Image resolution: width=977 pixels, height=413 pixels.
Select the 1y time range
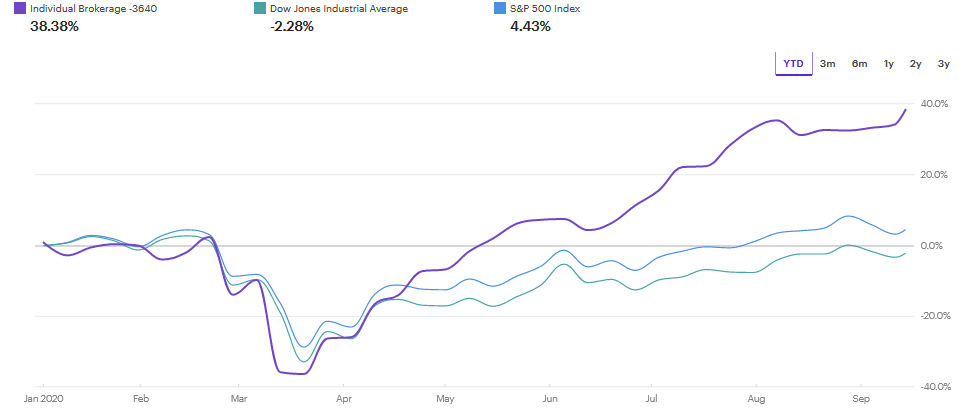[889, 64]
